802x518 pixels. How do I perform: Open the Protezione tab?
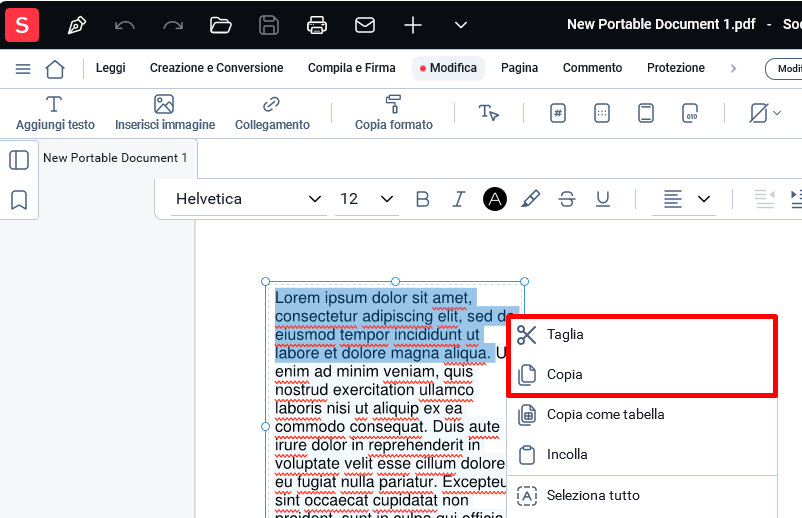coord(676,68)
